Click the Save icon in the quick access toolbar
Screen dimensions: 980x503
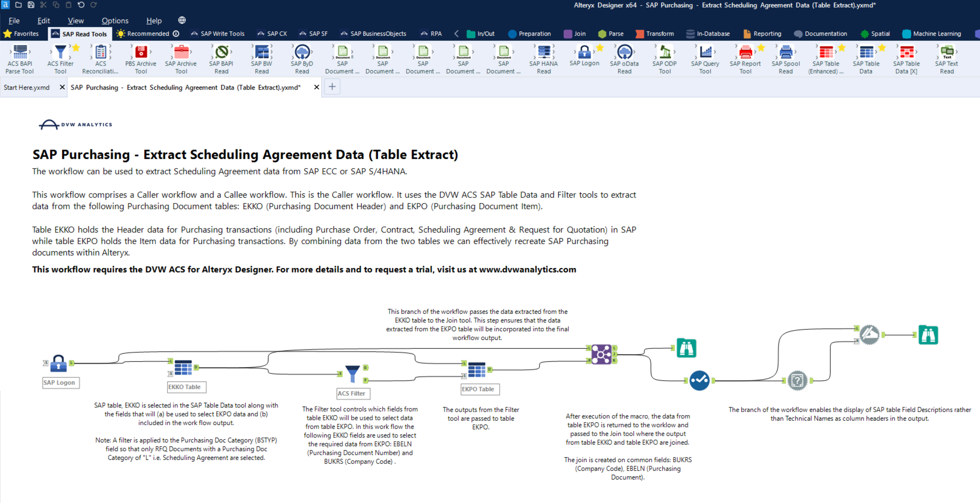pos(30,5)
